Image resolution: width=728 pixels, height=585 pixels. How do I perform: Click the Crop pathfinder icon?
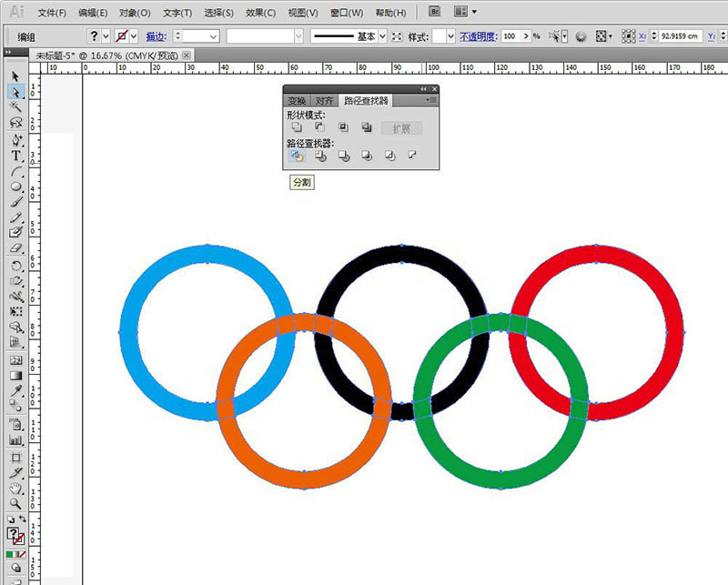(367, 156)
